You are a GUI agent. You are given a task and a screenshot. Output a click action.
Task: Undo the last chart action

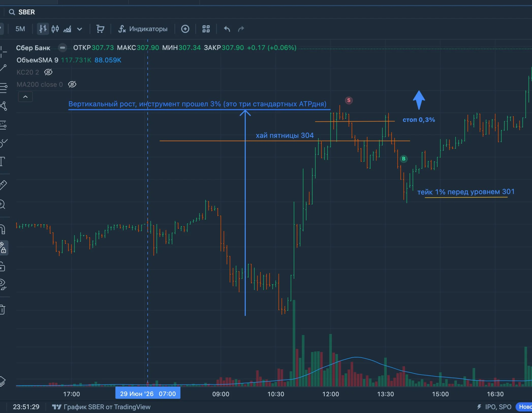[227, 29]
